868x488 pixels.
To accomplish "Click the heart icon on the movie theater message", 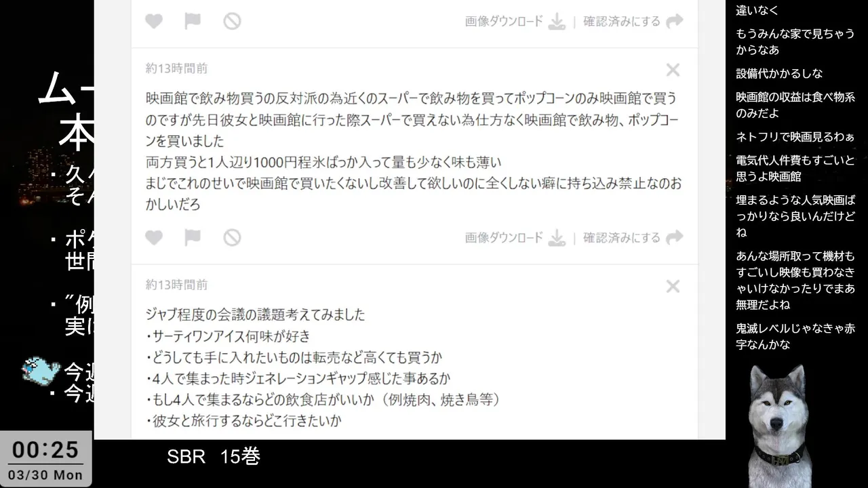I will 154,237.
